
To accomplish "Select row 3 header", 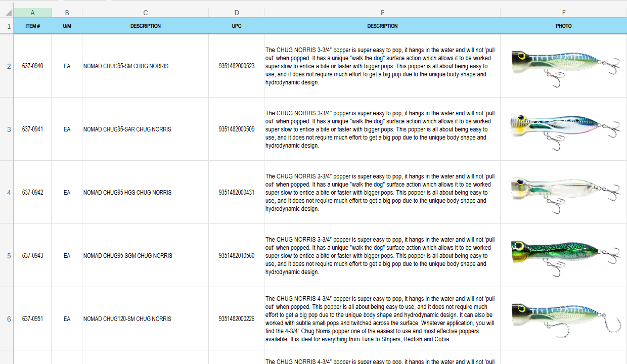I will point(7,129).
